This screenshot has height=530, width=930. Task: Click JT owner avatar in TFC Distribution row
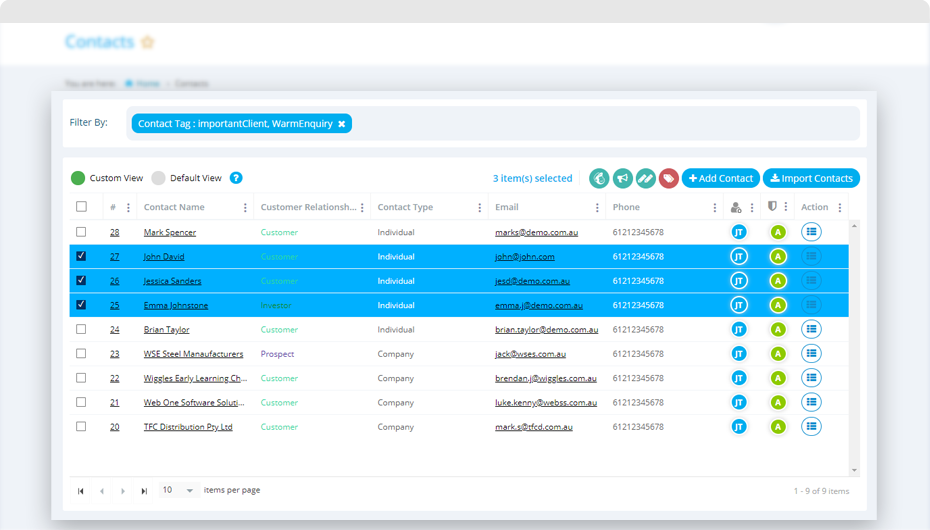tap(739, 426)
